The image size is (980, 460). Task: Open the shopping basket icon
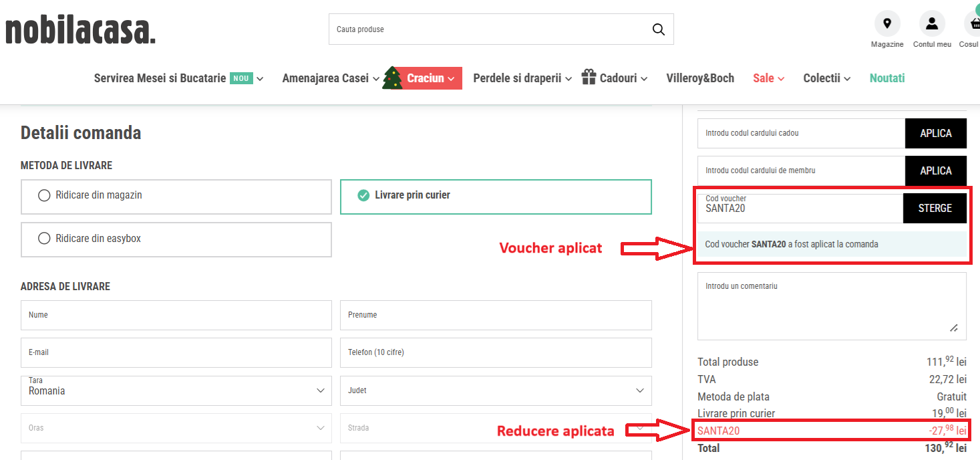972,24
